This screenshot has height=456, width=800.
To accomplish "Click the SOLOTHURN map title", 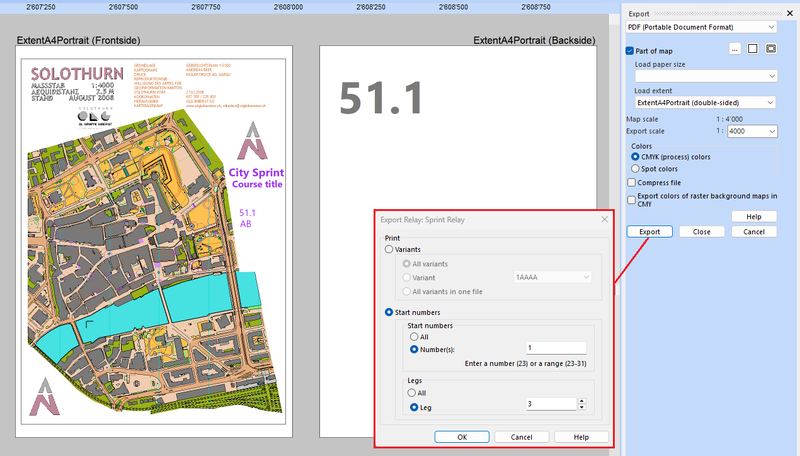I will 77,74.
